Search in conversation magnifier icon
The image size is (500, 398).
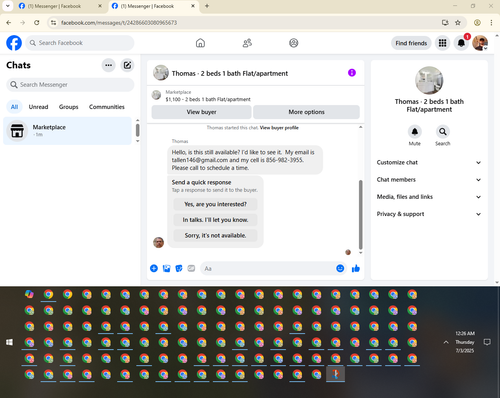(443, 132)
